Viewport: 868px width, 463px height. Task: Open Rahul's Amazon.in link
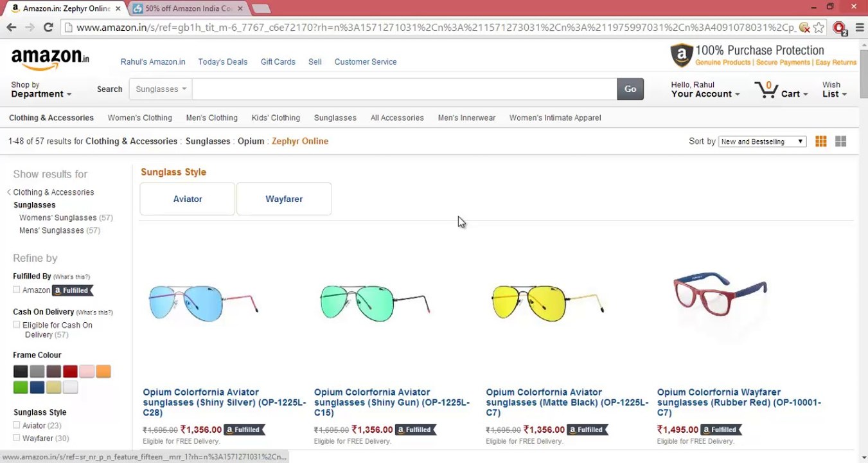point(153,62)
